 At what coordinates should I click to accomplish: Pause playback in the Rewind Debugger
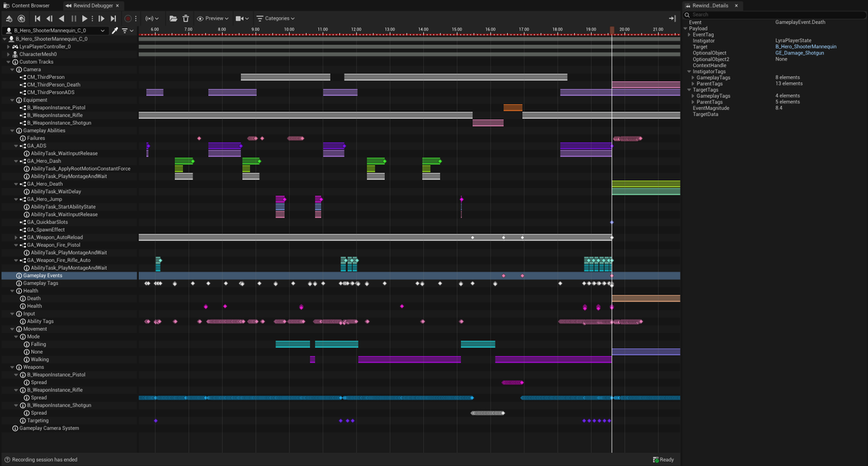tap(73, 18)
